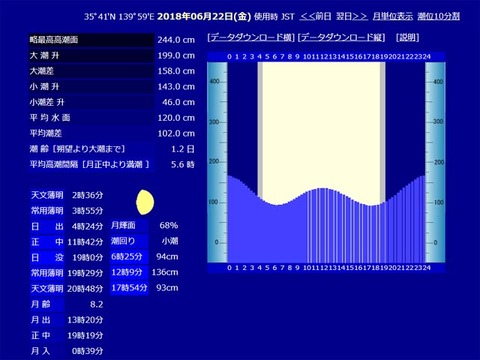
Task: Select solar transit time 11時42分
Action: [x=85, y=242]
